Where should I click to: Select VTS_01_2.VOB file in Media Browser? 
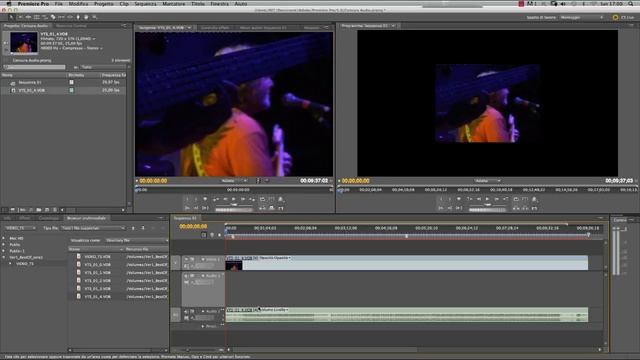point(97,280)
